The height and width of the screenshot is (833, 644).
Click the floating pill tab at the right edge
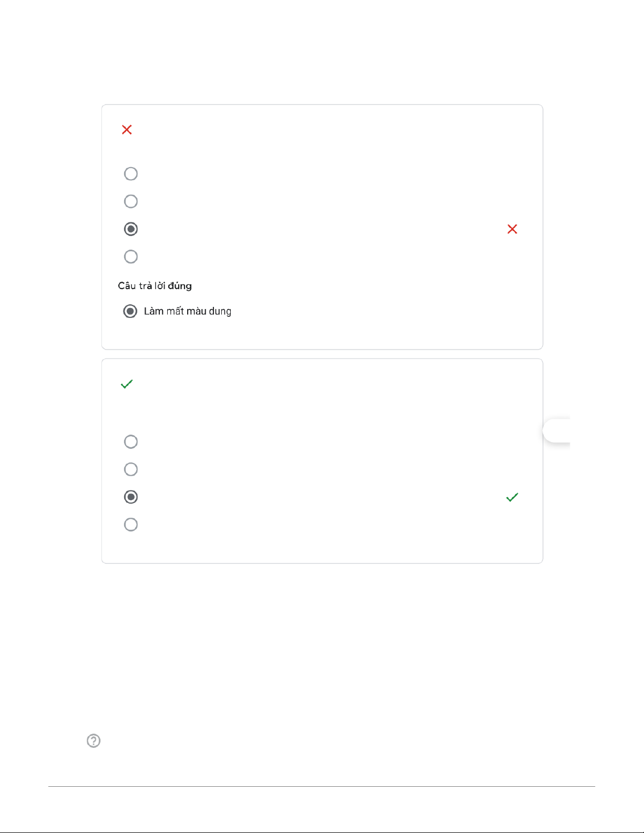point(557,431)
